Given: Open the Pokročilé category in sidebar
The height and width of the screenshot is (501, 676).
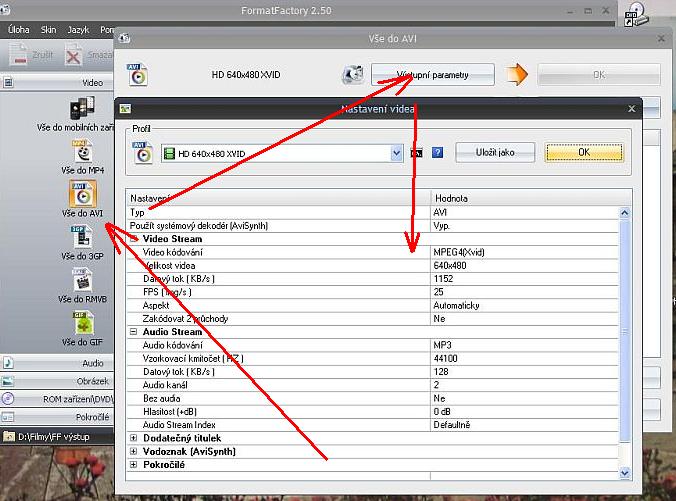Looking at the screenshot, I should pyautogui.click(x=57, y=417).
